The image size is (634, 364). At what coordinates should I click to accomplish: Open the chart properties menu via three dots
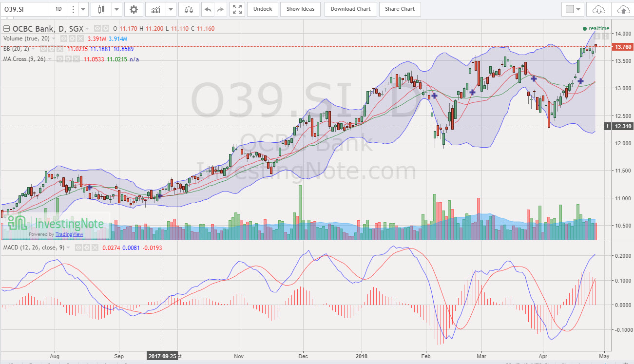coord(73,9)
